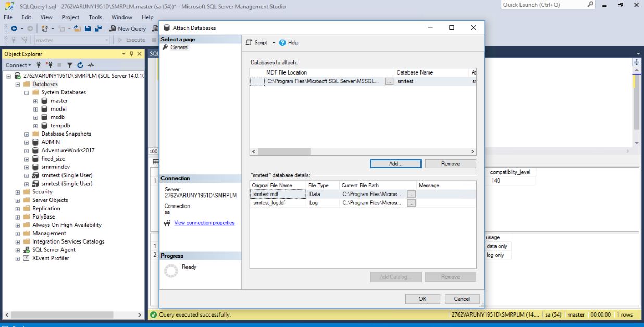Image resolution: width=644 pixels, height=327 pixels.
Task: Click Add to attach another database
Action: coord(395,163)
